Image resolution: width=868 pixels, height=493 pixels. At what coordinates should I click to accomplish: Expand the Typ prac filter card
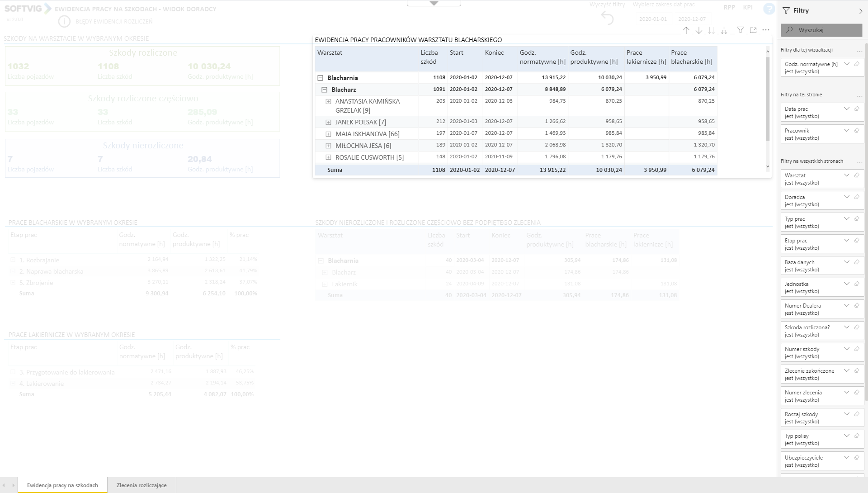[846, 219]
